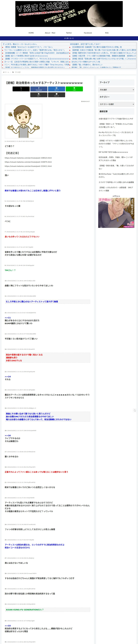This screenshot has height=644, width=138.
Task: Open ticker link 女なのにデカイ車乗れるやつすごい他
Action: 86,62
